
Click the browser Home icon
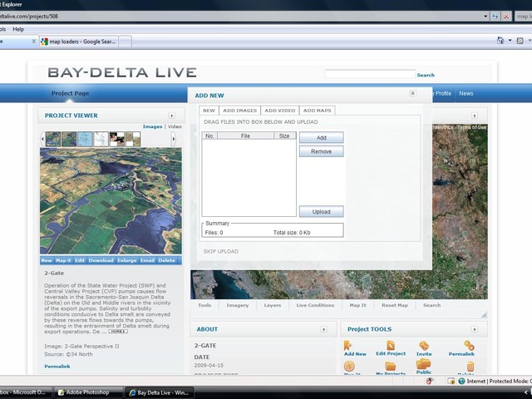click(500, 41)
